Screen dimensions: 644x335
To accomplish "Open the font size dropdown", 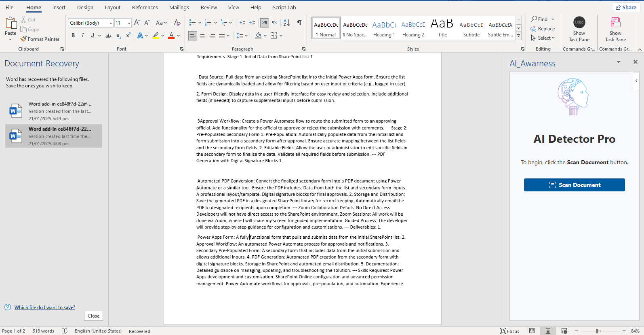I will click(129, 23).
